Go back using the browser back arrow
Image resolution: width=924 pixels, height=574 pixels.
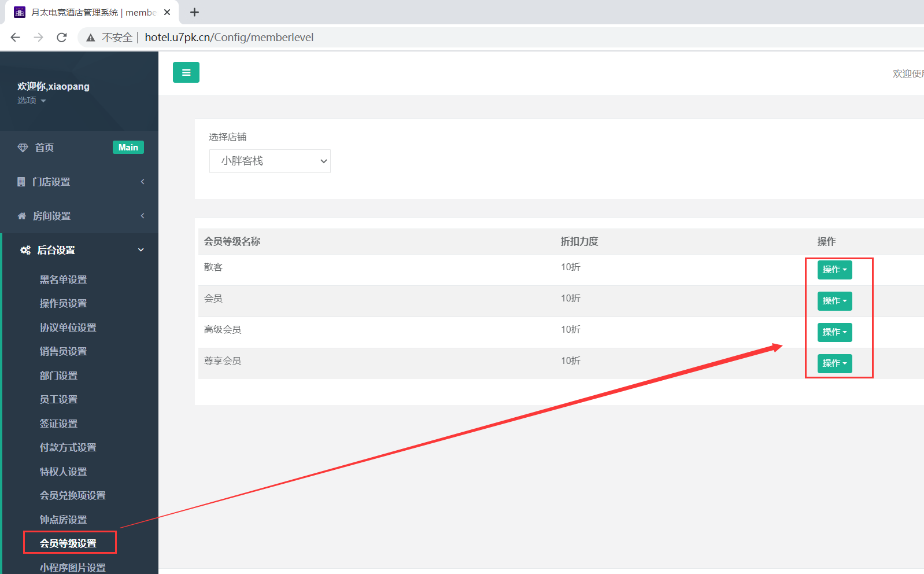point(16,38)
